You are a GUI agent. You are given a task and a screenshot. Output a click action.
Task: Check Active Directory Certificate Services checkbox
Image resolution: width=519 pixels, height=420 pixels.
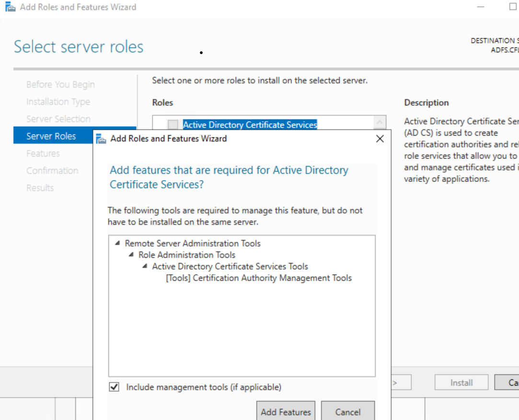pos(173,125)
